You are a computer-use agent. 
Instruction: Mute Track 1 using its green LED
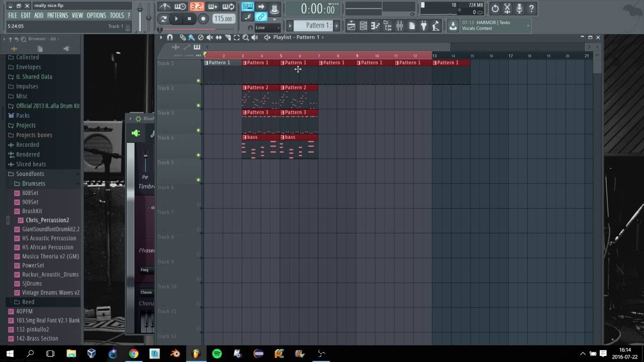coord(198,80)
